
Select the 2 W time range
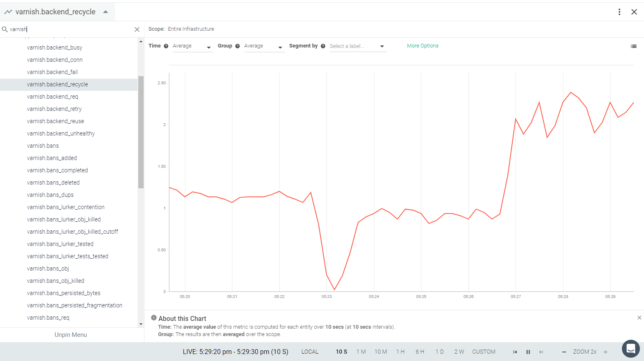[459, 352]
